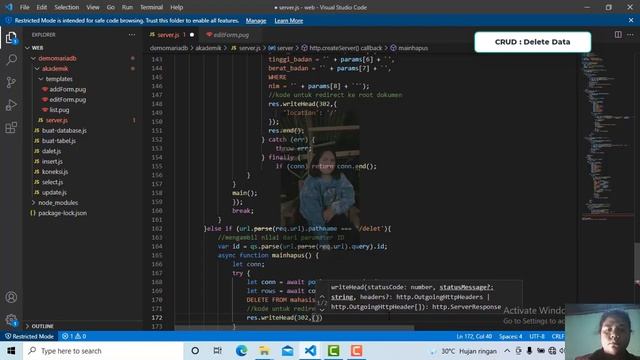The width and height of the screenshot is (640, 360).
Task: Click UTF-8 encoding in status bar
Action: pos(537,336)
